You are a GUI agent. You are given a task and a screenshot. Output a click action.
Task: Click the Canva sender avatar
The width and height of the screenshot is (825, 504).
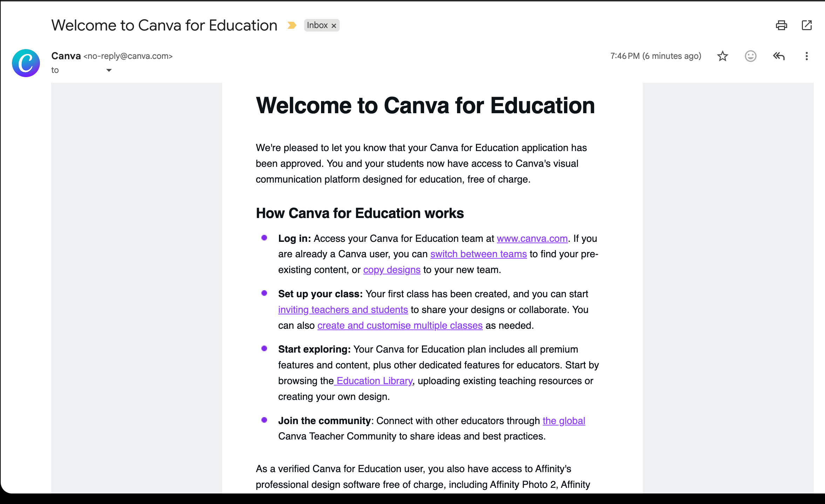pos(26,63)
